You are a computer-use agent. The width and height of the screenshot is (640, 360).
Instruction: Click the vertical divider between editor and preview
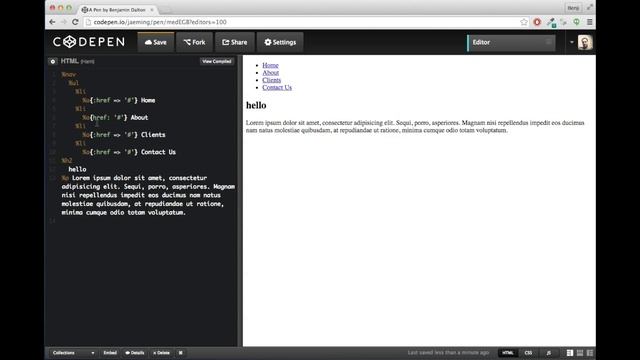(x=240, y=201)
